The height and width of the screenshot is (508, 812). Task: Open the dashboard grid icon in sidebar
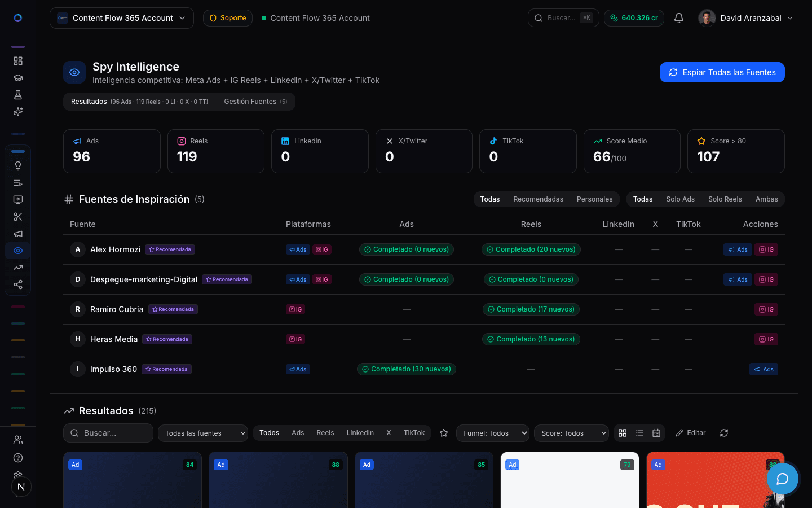click(18, 61)
